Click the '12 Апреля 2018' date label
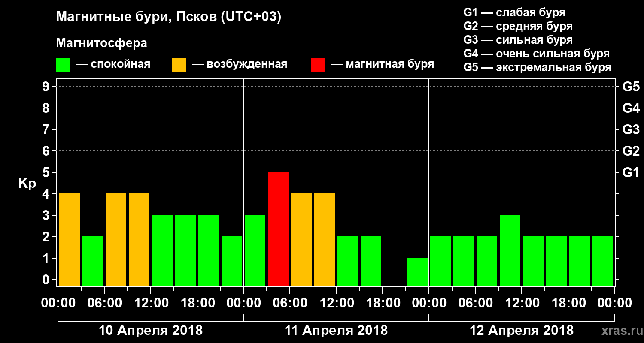This screenshot has width=644, height=343. [522, 331]
